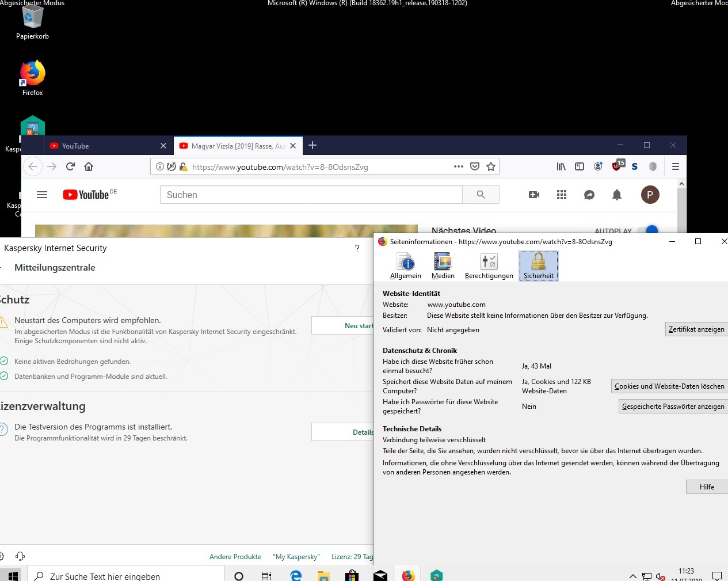The height and width of the screenshot is (581, 728).
Task: Click the Pocket save icon in the address bar
Action: (475, 166)
